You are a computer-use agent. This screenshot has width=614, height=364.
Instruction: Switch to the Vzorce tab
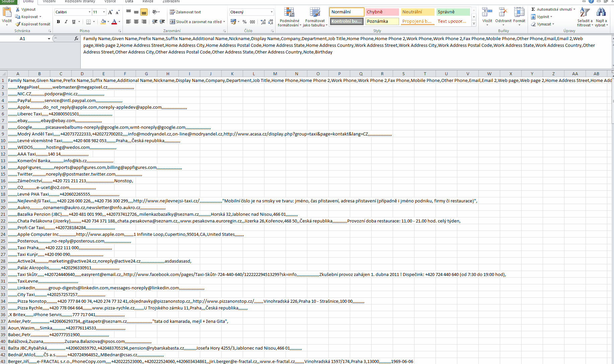(110, 1)
